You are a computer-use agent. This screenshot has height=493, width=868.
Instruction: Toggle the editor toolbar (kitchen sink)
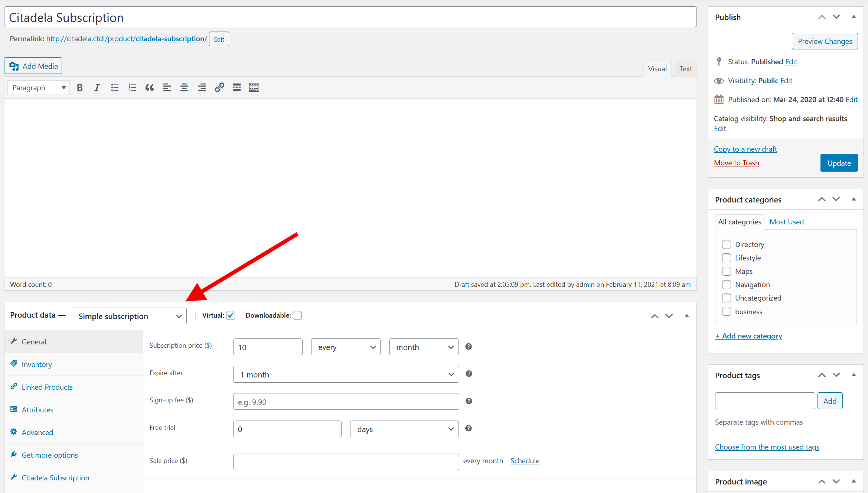pyautogui.click(x=254, y=88)
